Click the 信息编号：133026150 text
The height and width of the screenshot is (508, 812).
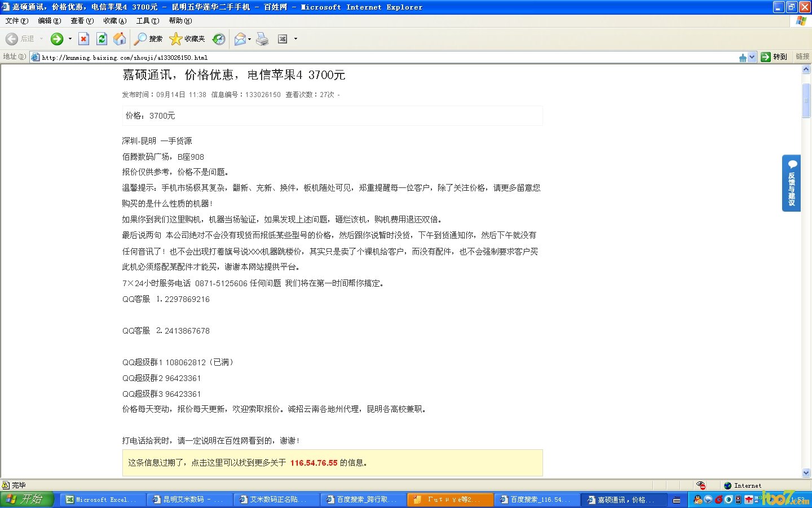click(246, 95)
